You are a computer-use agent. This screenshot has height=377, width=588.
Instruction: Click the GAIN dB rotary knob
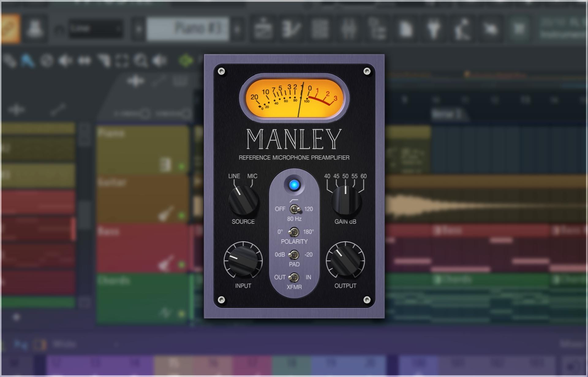[x=345, y=200]
